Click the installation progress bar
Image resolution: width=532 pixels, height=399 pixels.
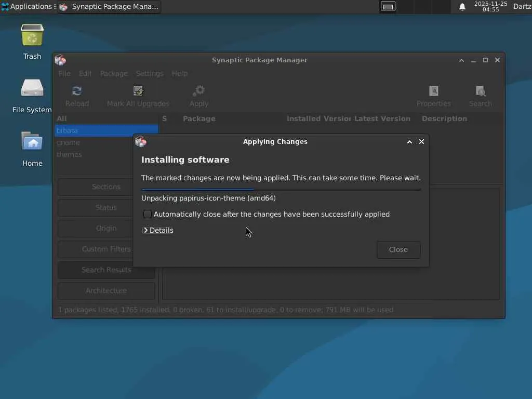point(281,189)
